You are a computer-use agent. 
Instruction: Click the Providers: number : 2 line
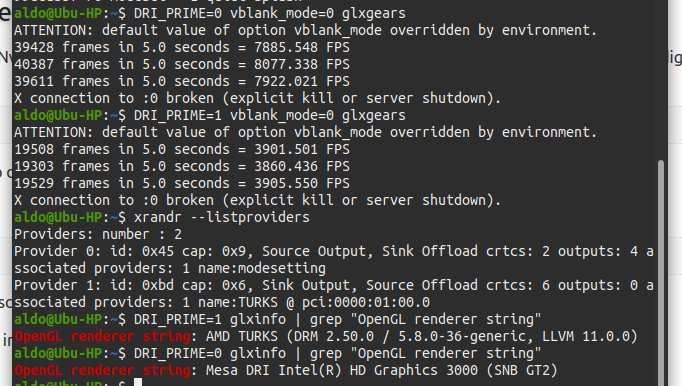coord(98,235)
